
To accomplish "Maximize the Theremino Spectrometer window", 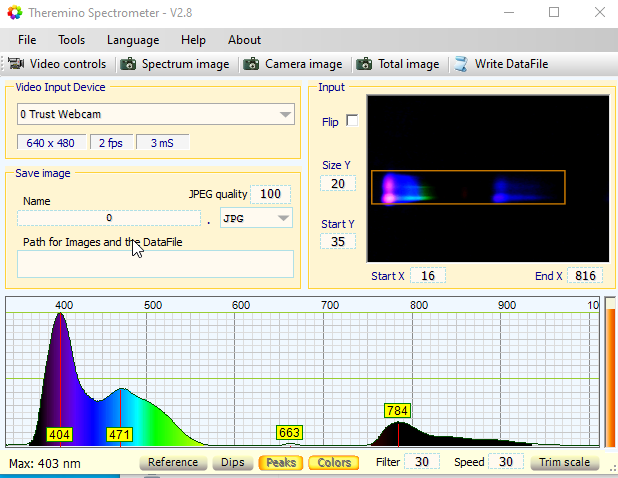I will click(554, 13).
